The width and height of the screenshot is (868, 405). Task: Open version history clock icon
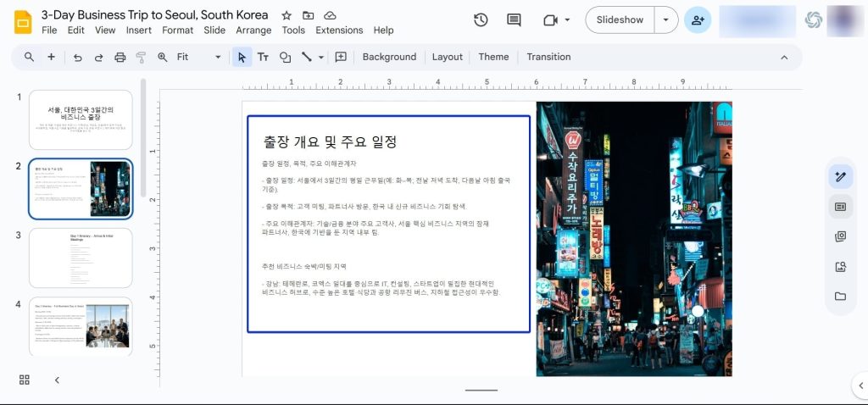(481, 19)
